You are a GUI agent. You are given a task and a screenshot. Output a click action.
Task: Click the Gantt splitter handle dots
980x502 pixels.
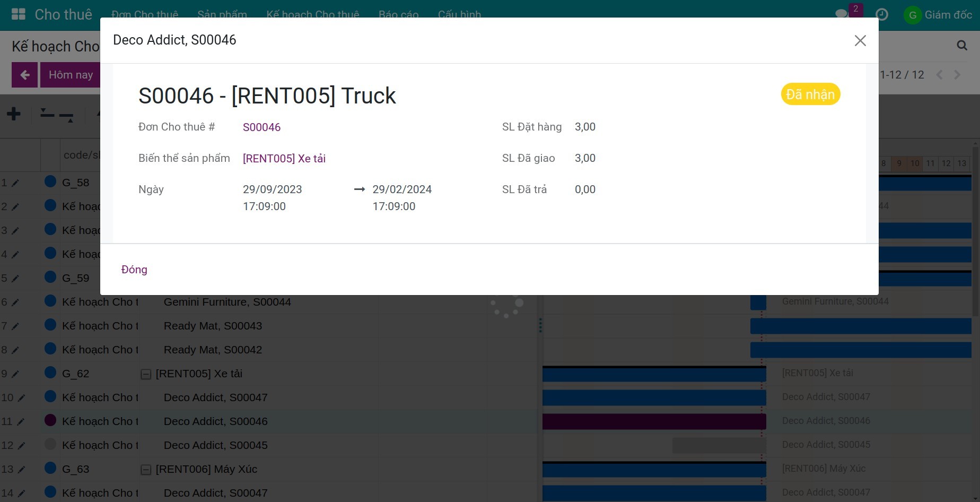540,325
